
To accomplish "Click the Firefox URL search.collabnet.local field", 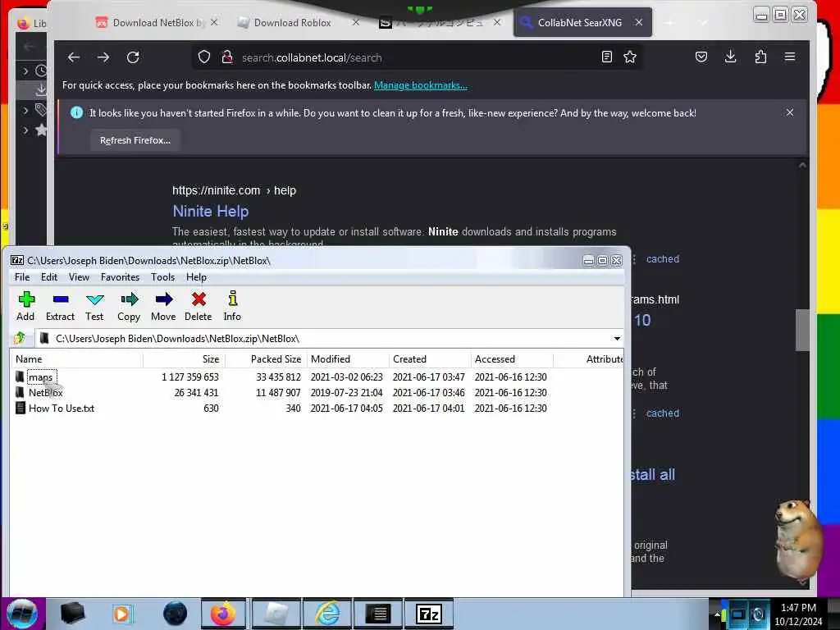I will pos(418,57).
